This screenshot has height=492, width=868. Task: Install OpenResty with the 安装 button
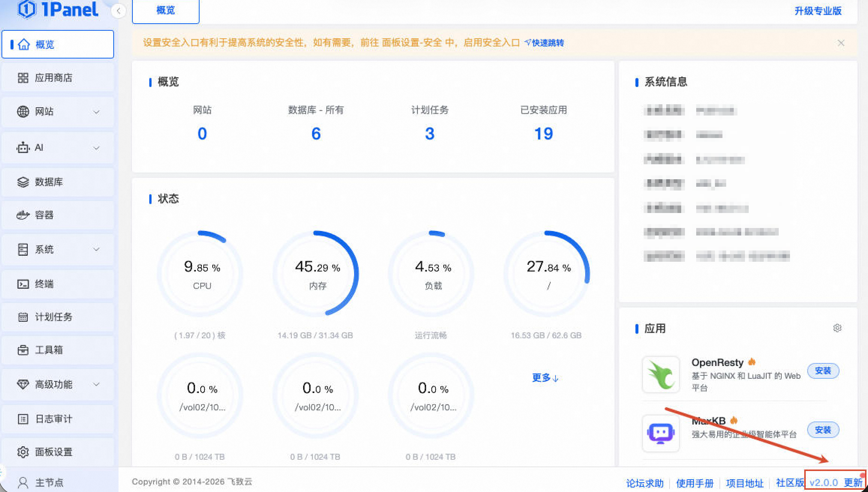click(x=823, y=371)
